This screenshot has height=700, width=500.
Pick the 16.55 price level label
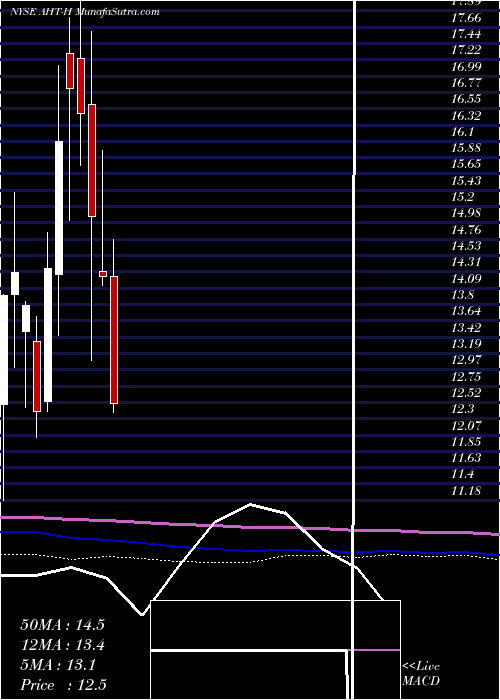pyautogui.click(x=467, y=100)
